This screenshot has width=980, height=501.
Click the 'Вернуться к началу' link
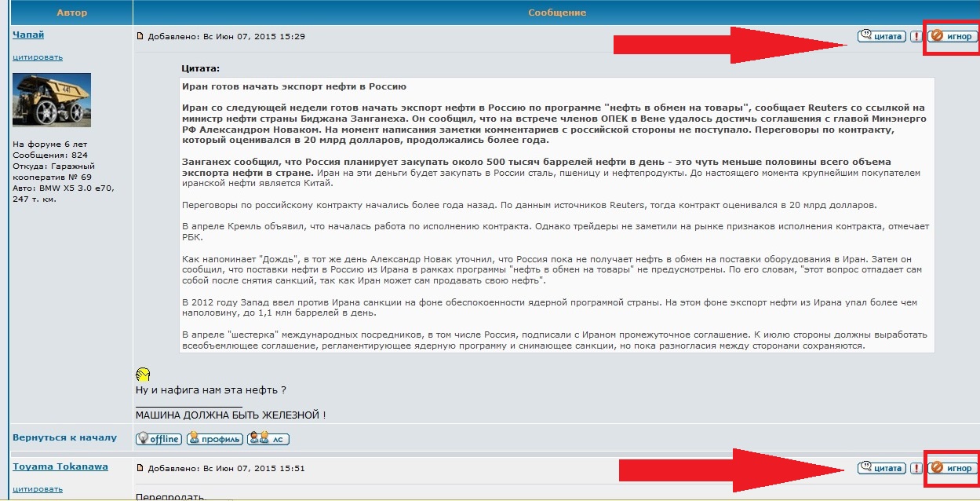(x=64, y=437)
